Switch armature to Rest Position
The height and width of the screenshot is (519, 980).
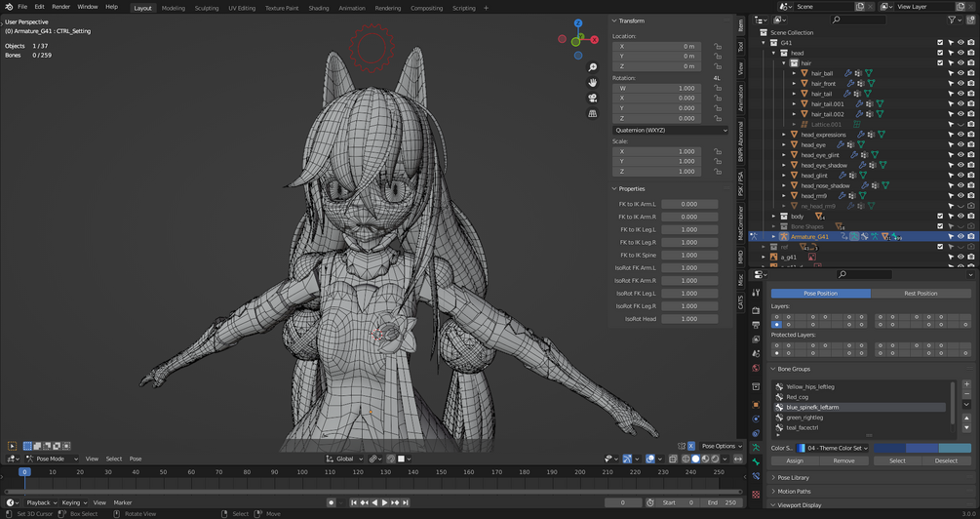coord(921,294)
